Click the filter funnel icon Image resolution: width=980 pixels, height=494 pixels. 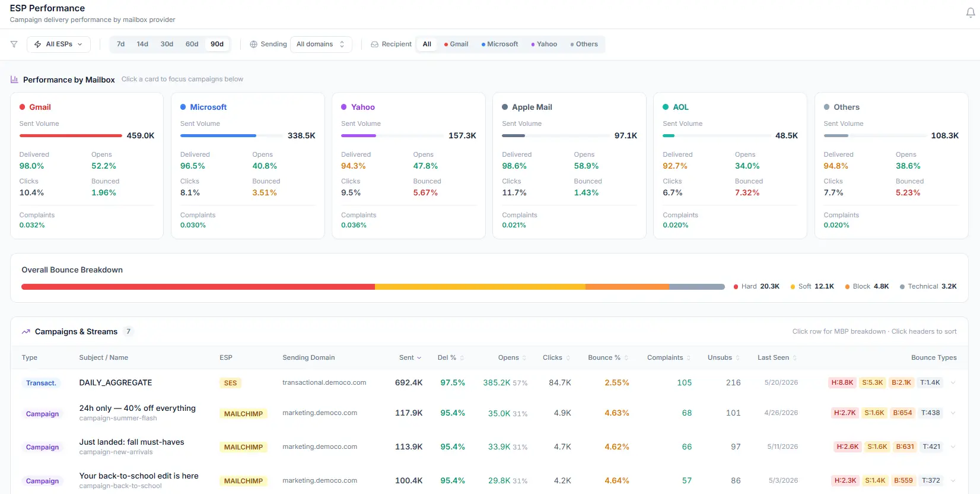14,44
